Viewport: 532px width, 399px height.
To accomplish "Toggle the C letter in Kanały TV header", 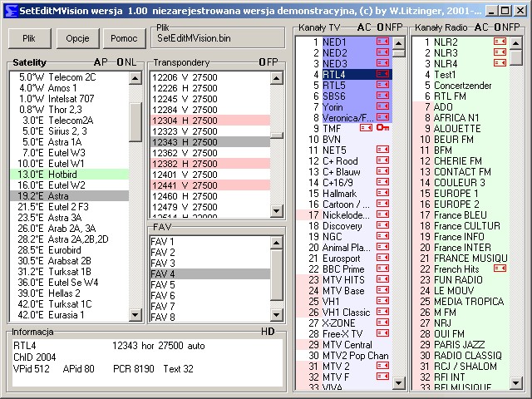I will (367, 27).
